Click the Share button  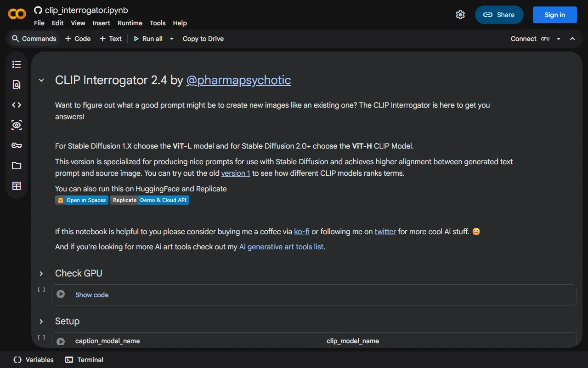(499, 15)
